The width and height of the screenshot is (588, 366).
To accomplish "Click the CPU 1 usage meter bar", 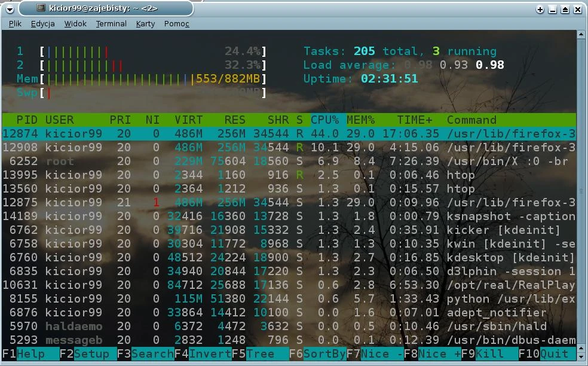I will (x=153, y=51).
